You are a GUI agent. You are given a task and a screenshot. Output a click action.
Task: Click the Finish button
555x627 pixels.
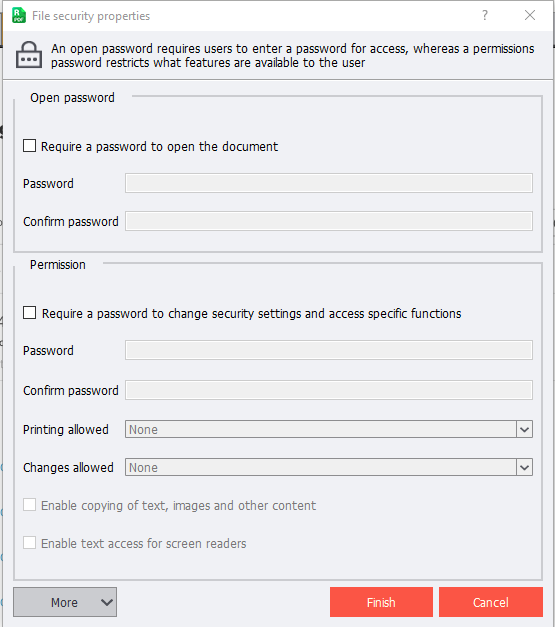coord(381,602)
